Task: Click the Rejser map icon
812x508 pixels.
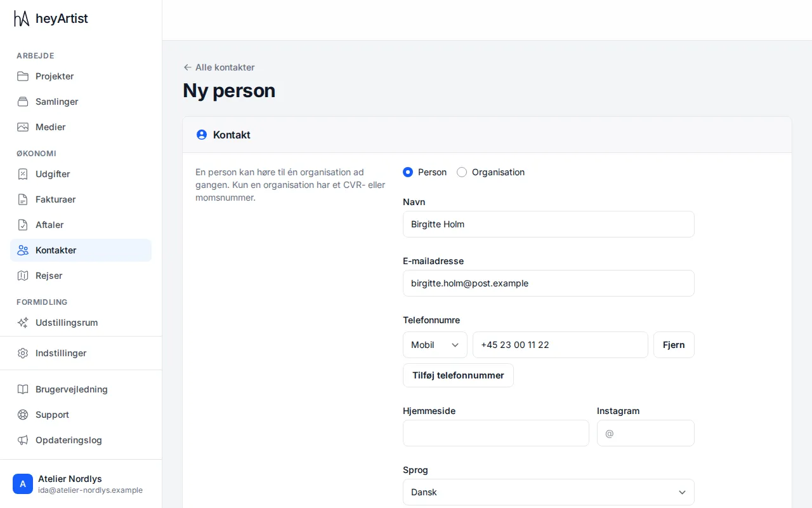Action: point(23,276)
